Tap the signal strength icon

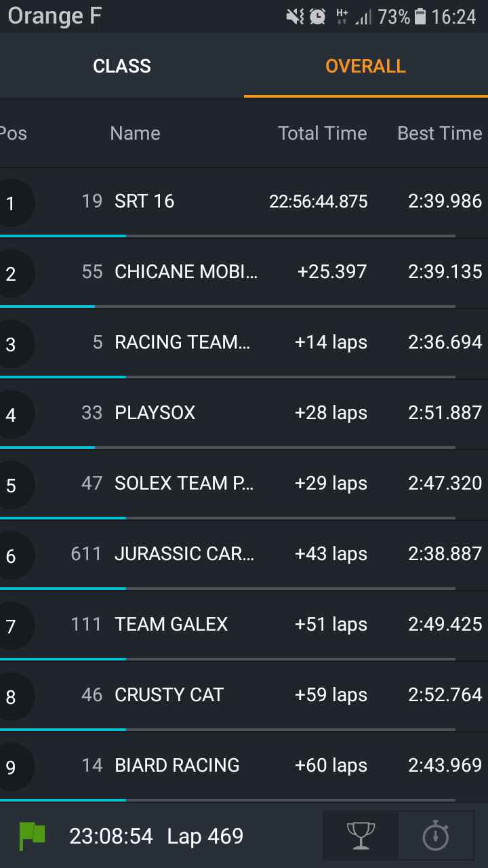coord(364,16)
